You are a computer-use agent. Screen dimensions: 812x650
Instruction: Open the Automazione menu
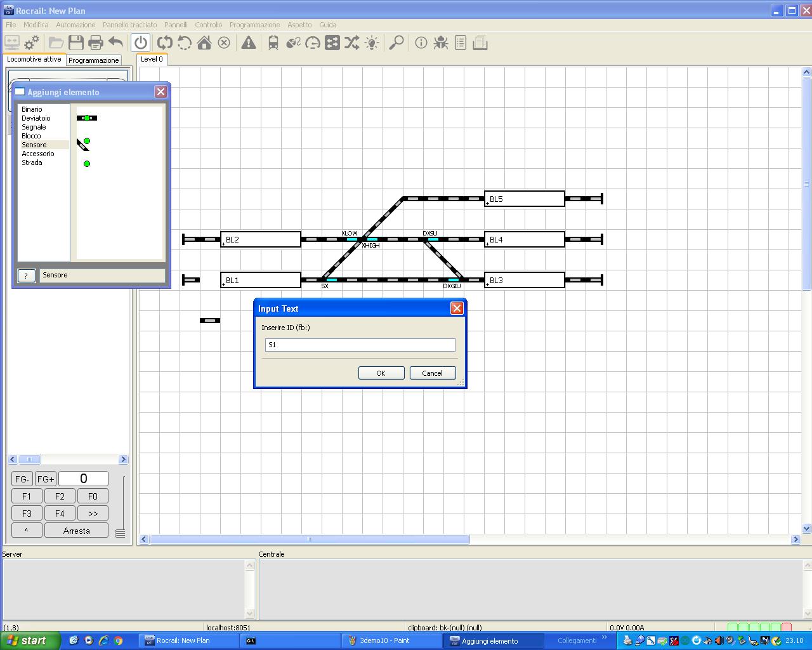(75, 25)
